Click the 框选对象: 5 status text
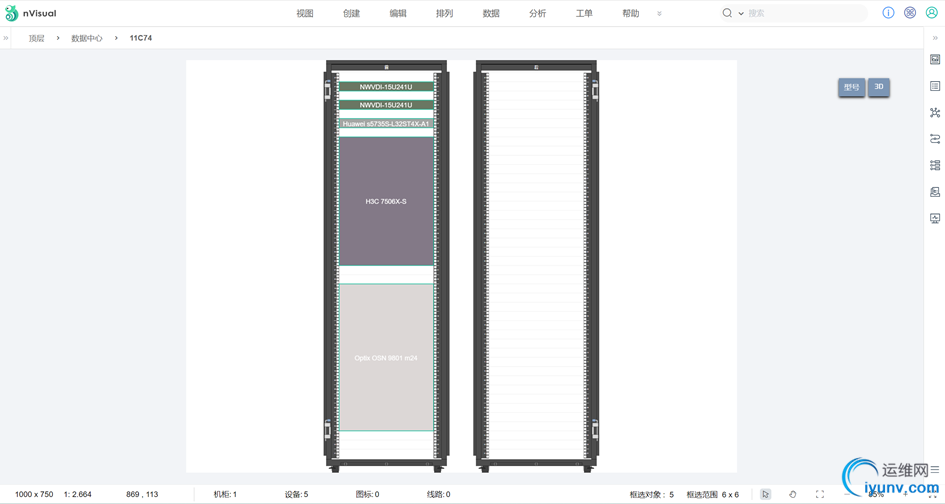This screenshot has width=945, height=504. (x=652, y=494)
